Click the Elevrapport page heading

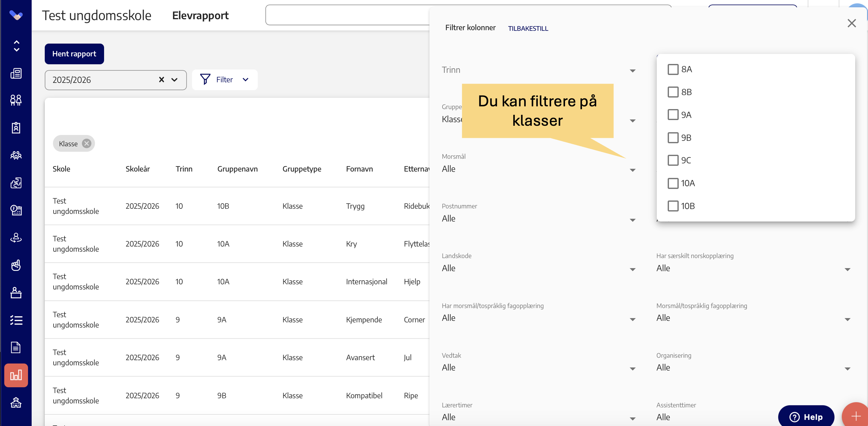coord(200,15)
